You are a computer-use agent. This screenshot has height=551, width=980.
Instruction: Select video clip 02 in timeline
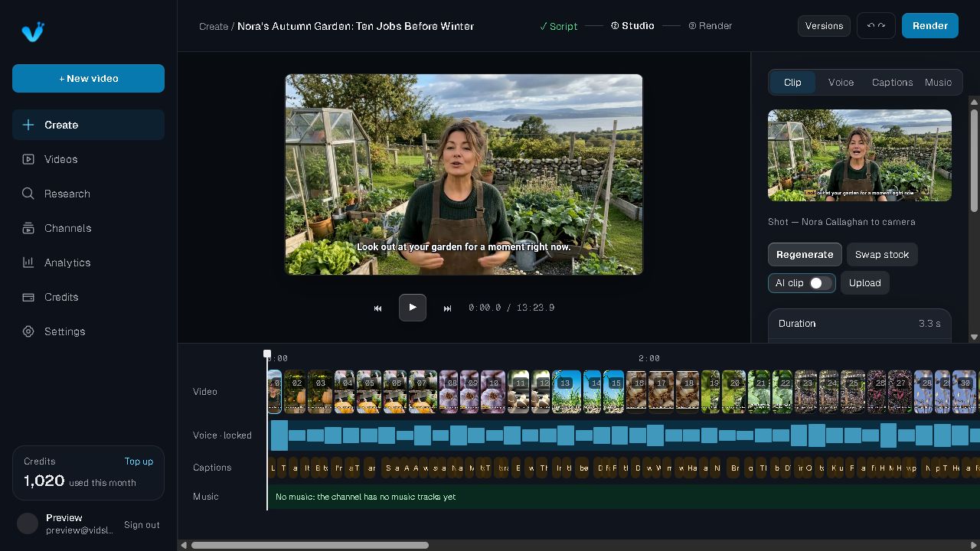[x=295, y=392]
